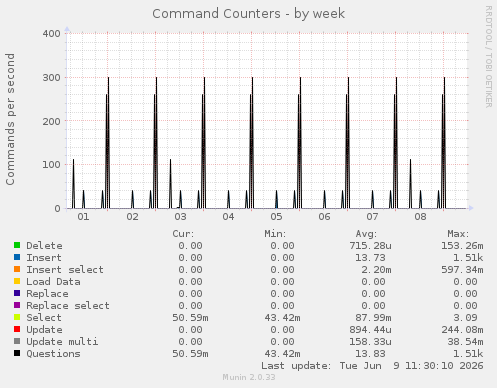Click the y-axis label 400
This screenshot has height=388, width=497.
(x=52, y=34)
